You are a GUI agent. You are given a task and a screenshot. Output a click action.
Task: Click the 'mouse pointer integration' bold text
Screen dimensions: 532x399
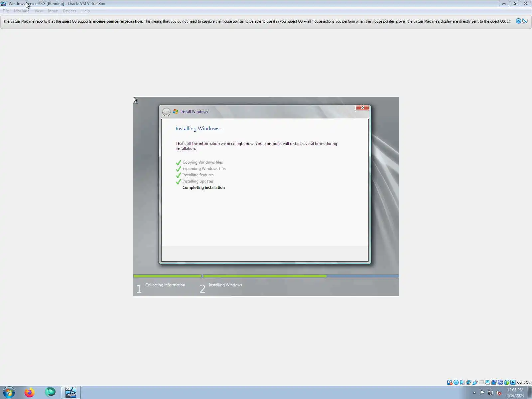click(x=117, y=21)
